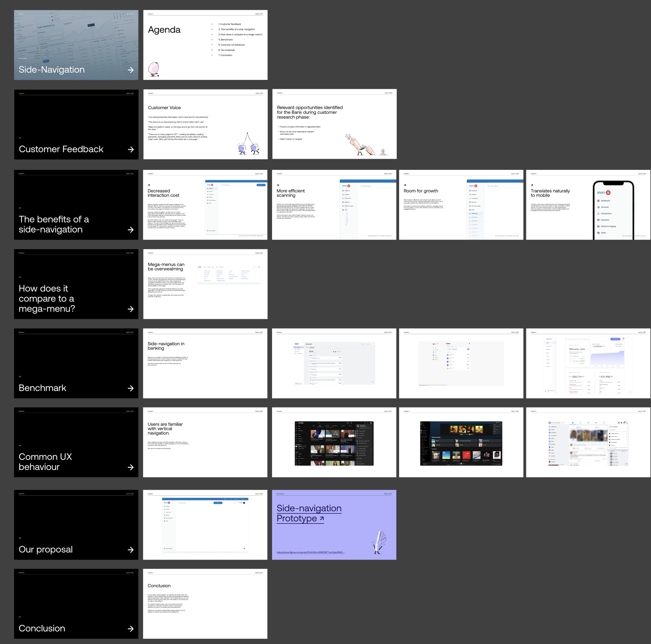Open the figma.com prototype URL on purple slide
The height and width of the screenshot is (644, 651).
click(x=311, y=552)
